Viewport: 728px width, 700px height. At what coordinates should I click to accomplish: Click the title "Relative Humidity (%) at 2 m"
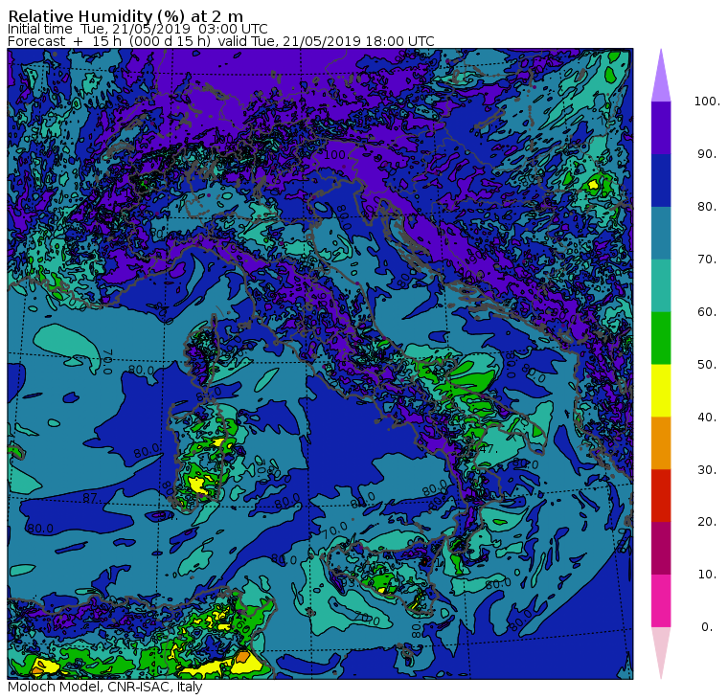pyautogui.click(x=125, y=16)
